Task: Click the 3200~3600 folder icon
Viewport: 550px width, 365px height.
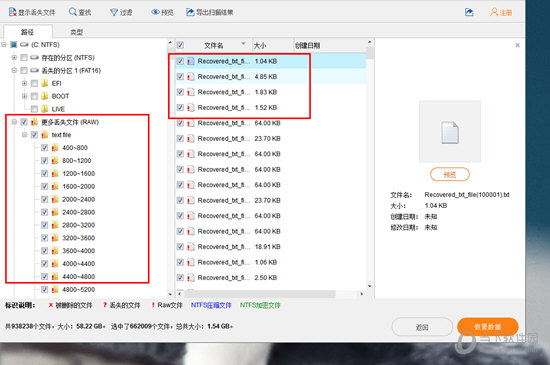Action: tap(55, 238)
